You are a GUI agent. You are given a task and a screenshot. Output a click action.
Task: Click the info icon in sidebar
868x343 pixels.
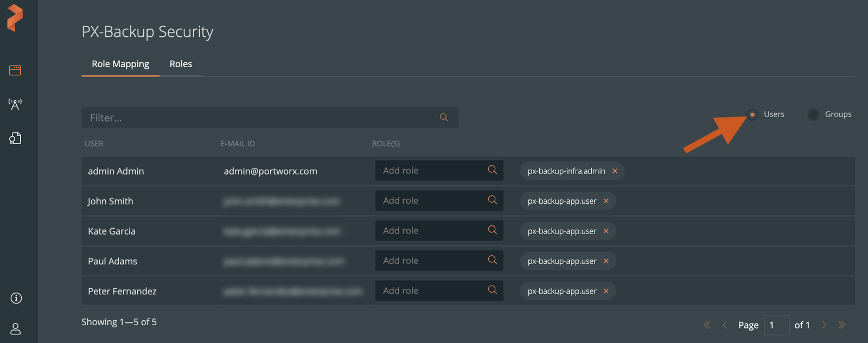[16, 298]
